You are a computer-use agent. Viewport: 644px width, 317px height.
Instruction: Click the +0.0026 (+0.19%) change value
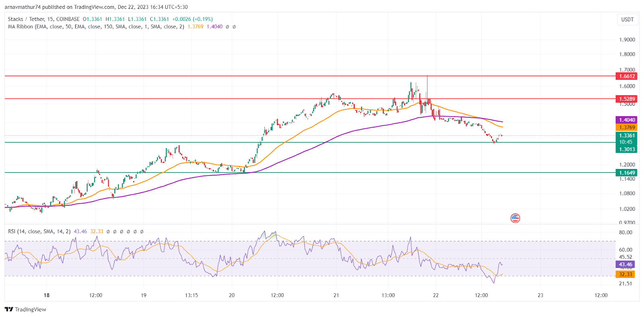coord(192,19)
